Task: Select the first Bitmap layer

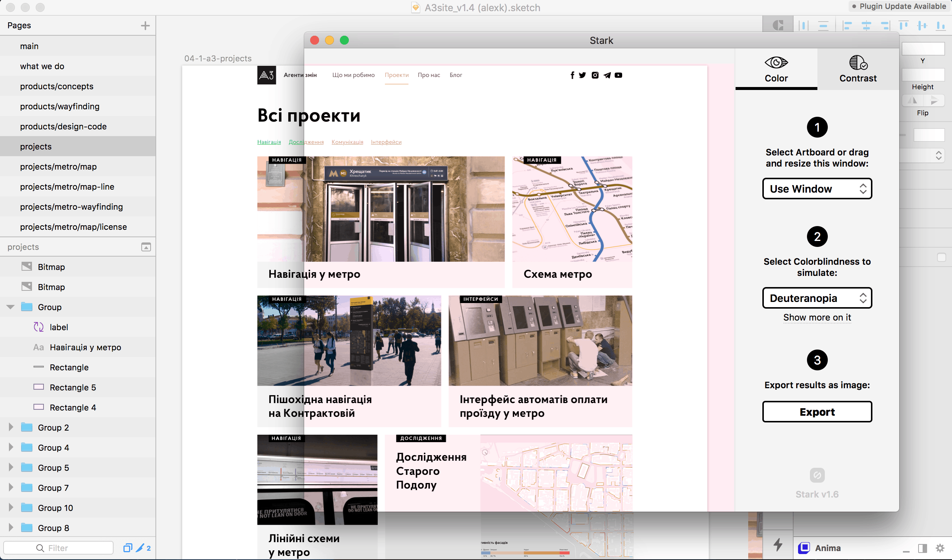Action: point(78,267)
